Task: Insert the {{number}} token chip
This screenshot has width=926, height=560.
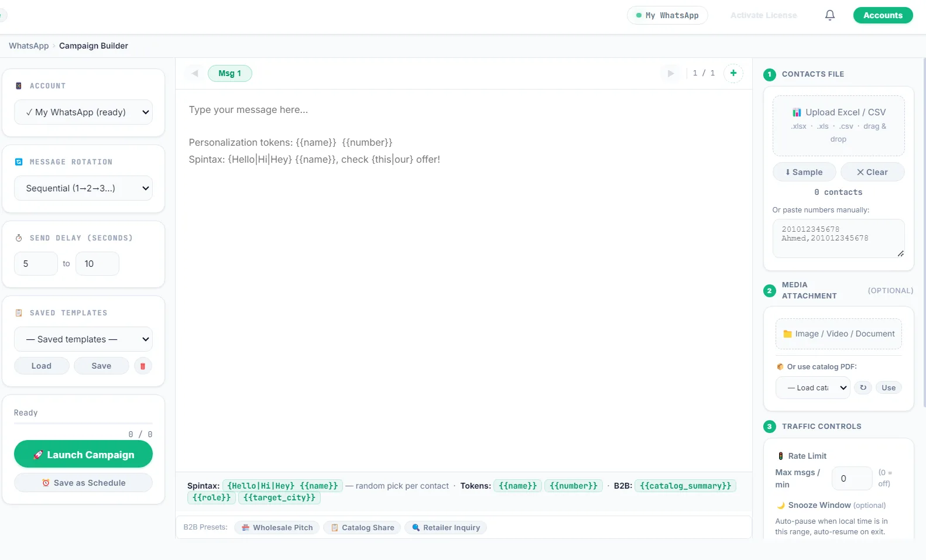Action: (x=573, y=486)
